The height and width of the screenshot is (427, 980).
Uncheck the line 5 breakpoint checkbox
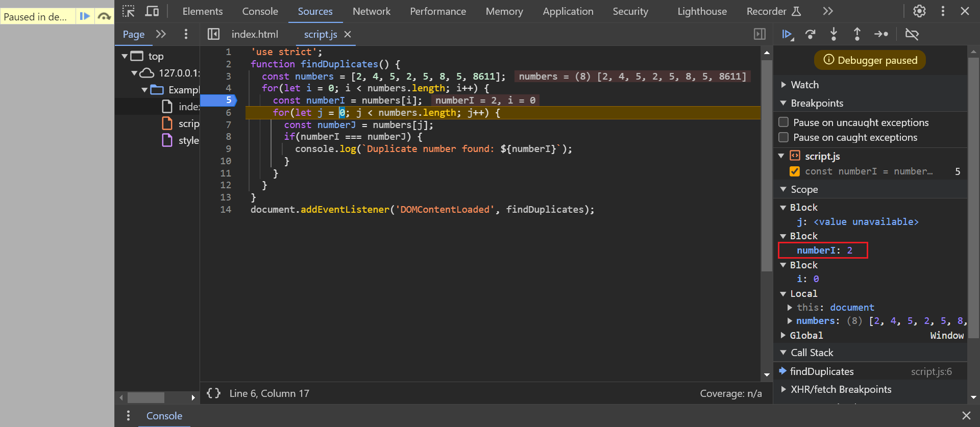[x=795, y=171]
